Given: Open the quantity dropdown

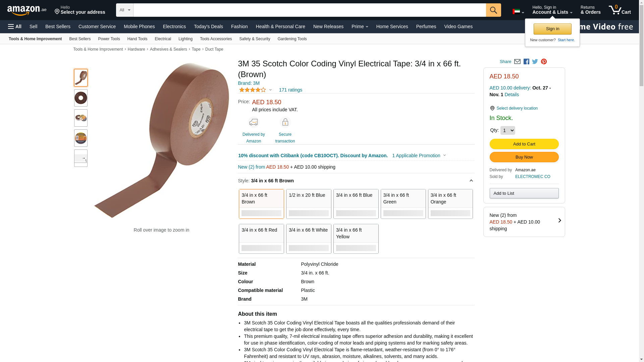Looking at the screenshot, I should [x=507, y=130].
